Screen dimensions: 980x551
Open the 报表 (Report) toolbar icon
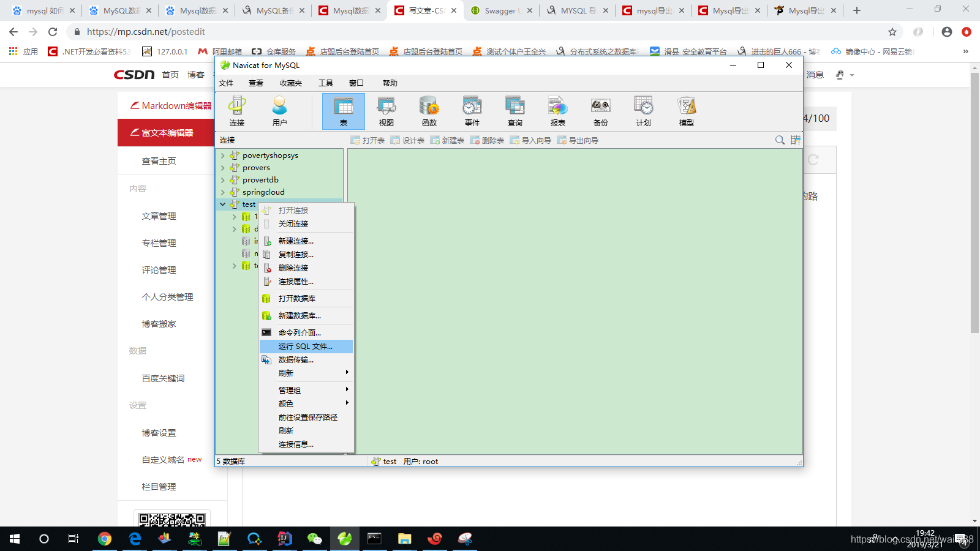(x=558, y=111)
